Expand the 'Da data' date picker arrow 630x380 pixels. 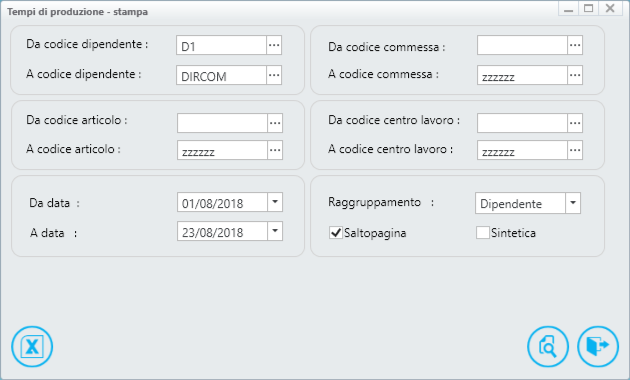[275, 202]
